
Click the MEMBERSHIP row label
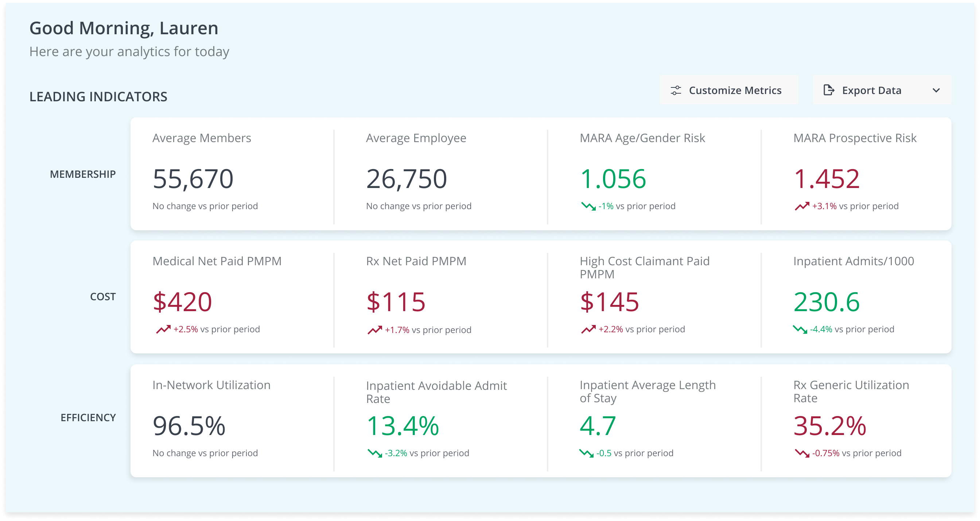tap(82, 174)
